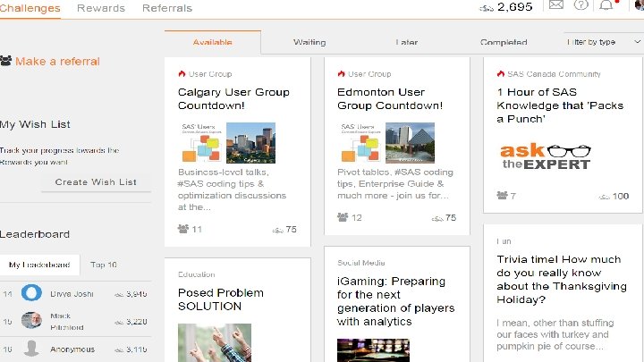This screenshot has height=362, width=644.
Task: Click SAS Users logo on Edmonton card
Action: click(360, 142)
